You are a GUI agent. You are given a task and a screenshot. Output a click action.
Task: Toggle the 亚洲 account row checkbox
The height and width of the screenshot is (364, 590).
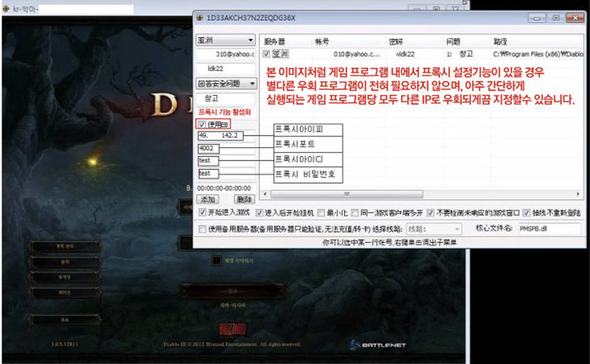click(x=266, y=54)
